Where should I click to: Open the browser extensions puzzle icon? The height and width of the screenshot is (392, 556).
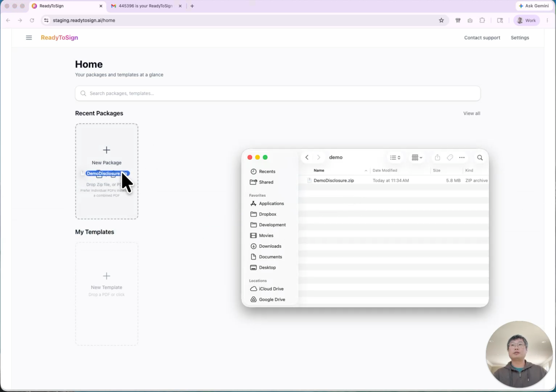pos(482,20)
